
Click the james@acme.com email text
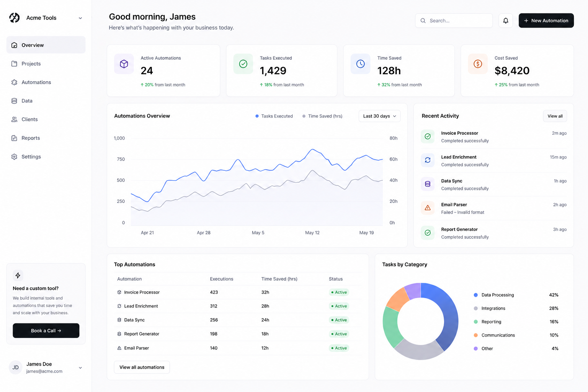click(44, 371)
